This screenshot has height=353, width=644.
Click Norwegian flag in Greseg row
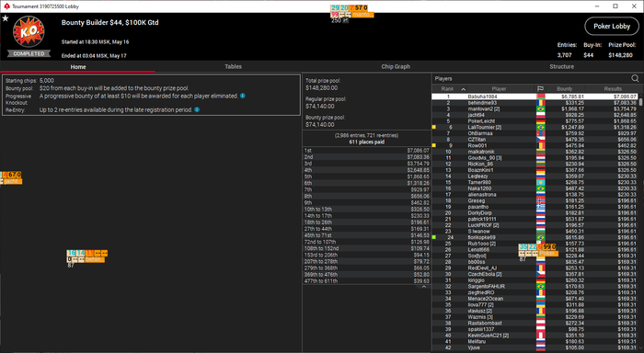[x=541, y=200]
